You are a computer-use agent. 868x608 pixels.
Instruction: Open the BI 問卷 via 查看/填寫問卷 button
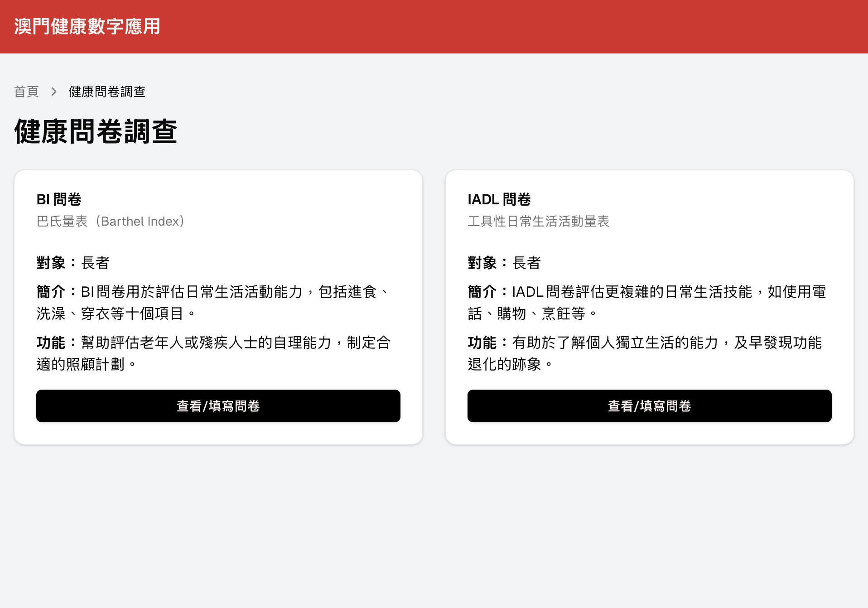[218, 406]
